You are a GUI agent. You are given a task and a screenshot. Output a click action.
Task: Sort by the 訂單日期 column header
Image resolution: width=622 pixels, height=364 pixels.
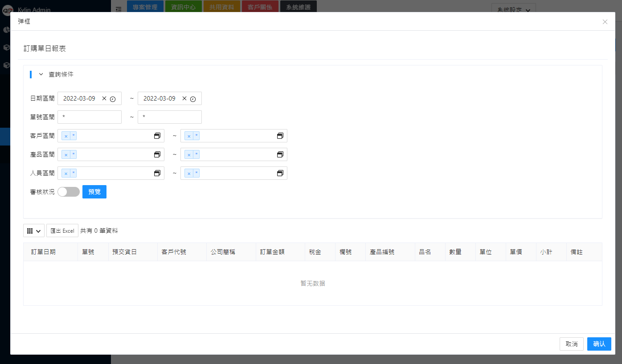pos(43,252)
